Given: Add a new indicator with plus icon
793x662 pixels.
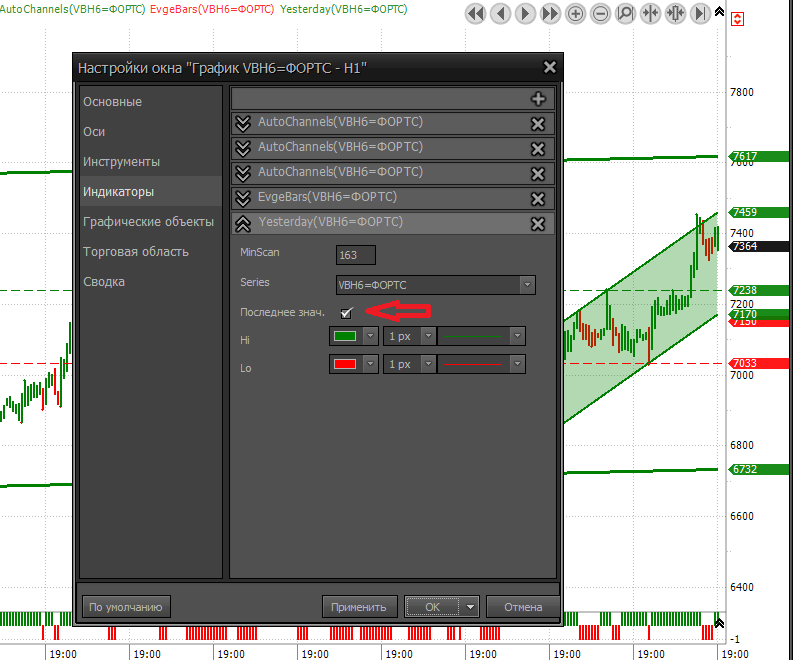Looking at the screenshot, I should click(538, 98).
